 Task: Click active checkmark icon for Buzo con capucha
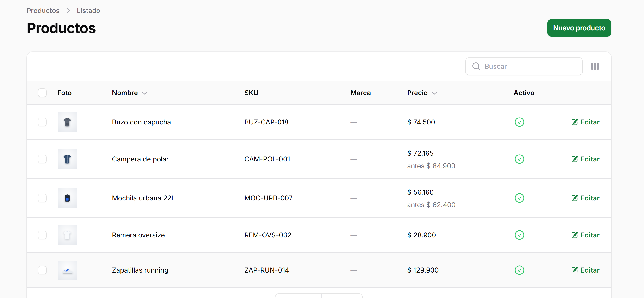coord(519,122)
